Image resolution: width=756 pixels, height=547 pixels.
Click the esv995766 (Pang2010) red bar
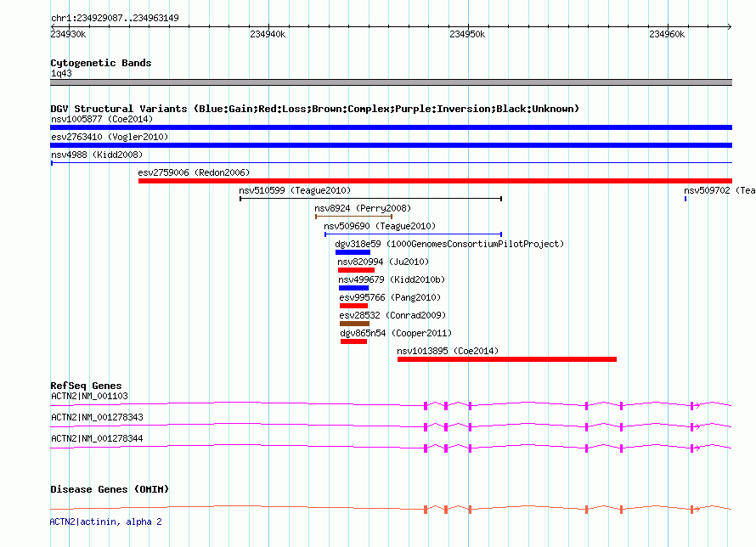353,306
